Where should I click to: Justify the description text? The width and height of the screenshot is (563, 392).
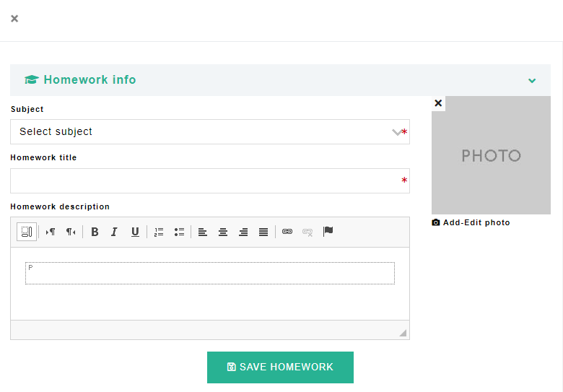pyautogui.click(x=263, y=232)
